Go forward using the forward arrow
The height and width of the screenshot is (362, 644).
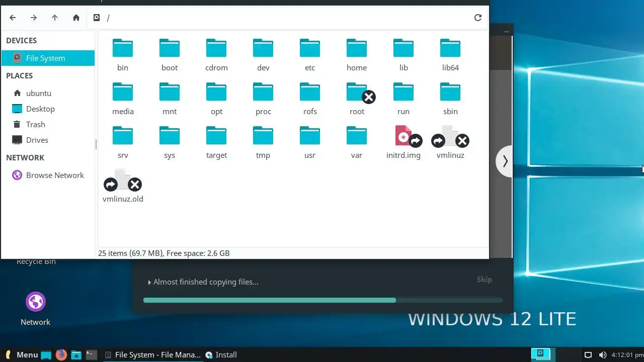pyautogui.click(x=34, y=18)
